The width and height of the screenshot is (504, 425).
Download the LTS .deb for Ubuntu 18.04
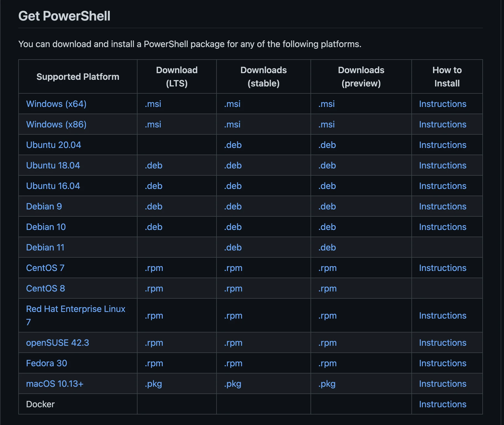[x=153, y=165]
